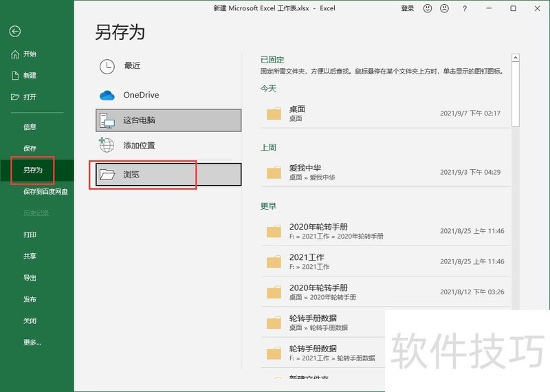
Task: Click the globe icon for 添加位置
Action: (x=107, y=145)
